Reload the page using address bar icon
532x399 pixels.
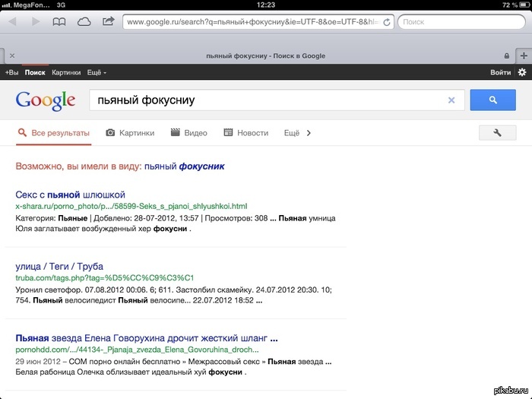(387, 22)
